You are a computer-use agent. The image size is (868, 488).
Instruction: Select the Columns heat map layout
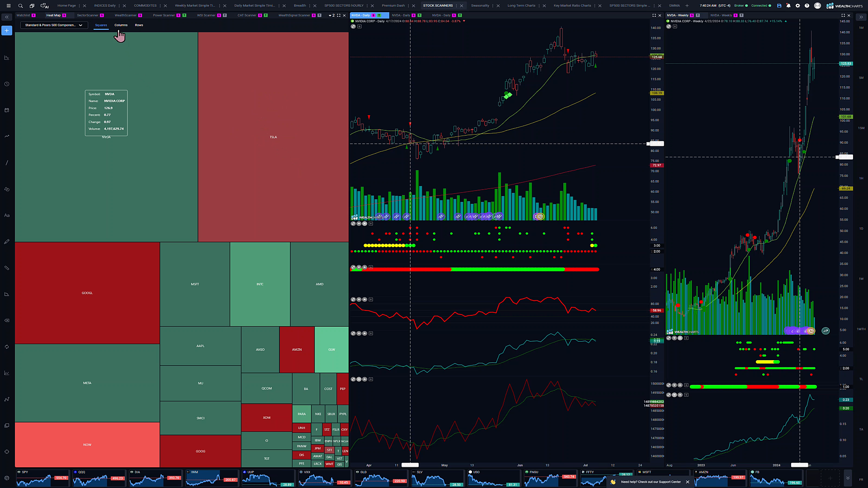click(x=121, y=25)
